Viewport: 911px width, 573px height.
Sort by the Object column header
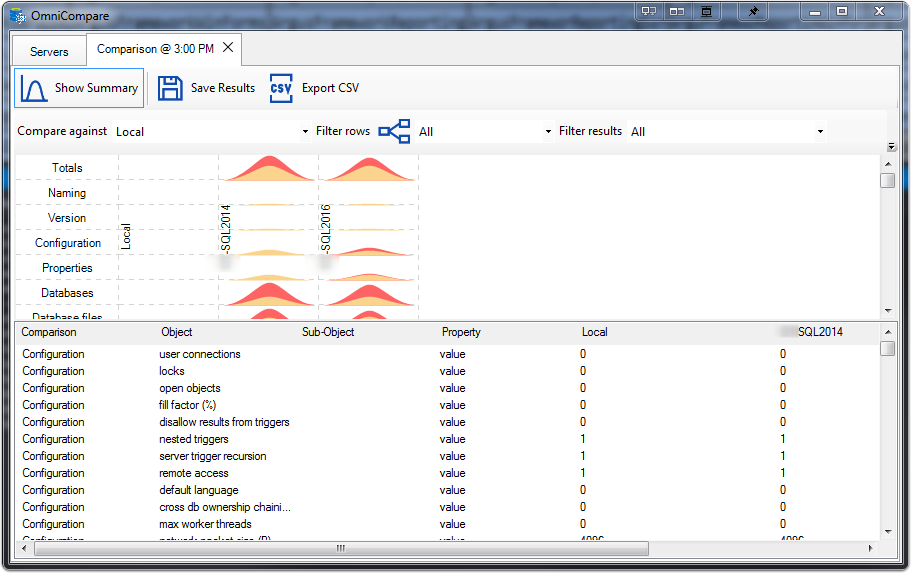pos(177,332)
